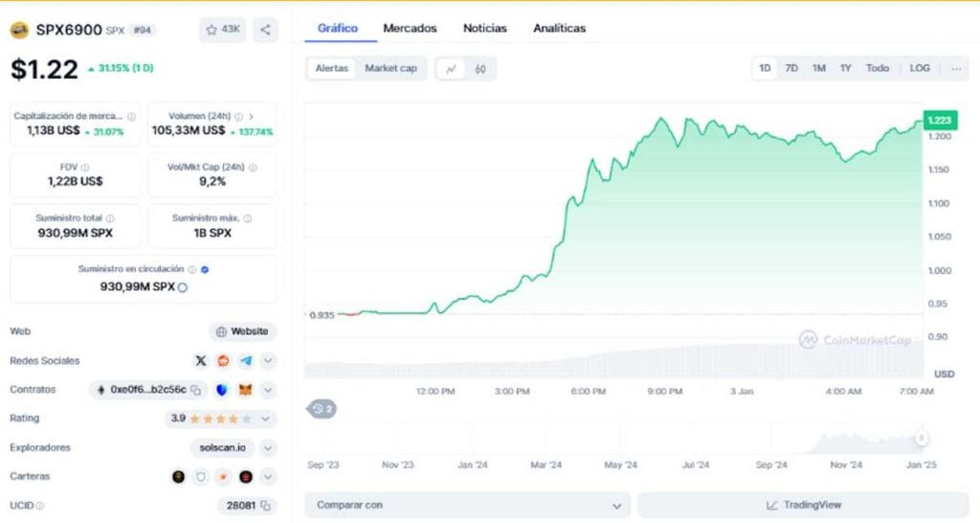
Task: Click the globe Website button
Action: pyautogui.click(x=242, y=331)
